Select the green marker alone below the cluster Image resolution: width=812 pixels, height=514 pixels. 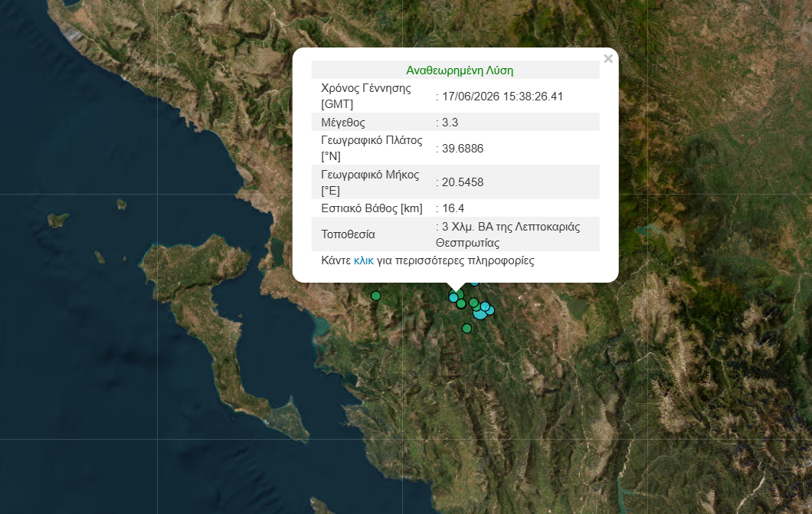467,328
